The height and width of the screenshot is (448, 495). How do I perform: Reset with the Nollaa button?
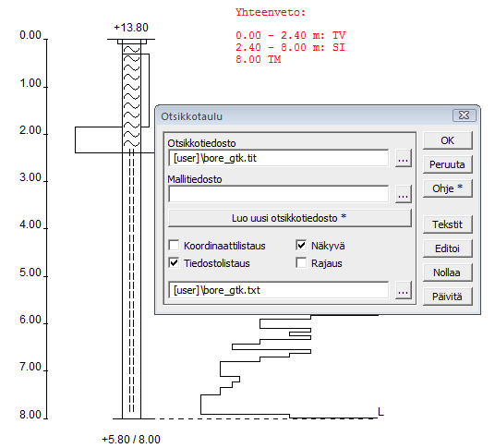[447, 272]
